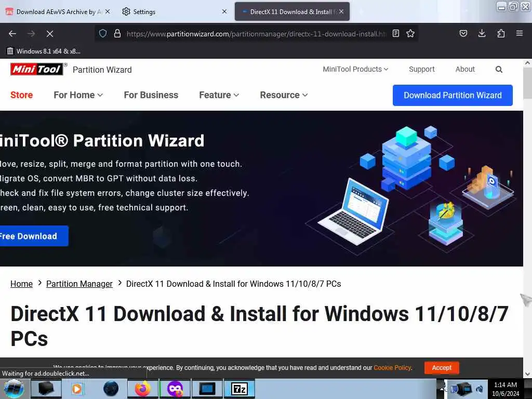
Task: Expand the For Home menu
Action: point(78,95)
